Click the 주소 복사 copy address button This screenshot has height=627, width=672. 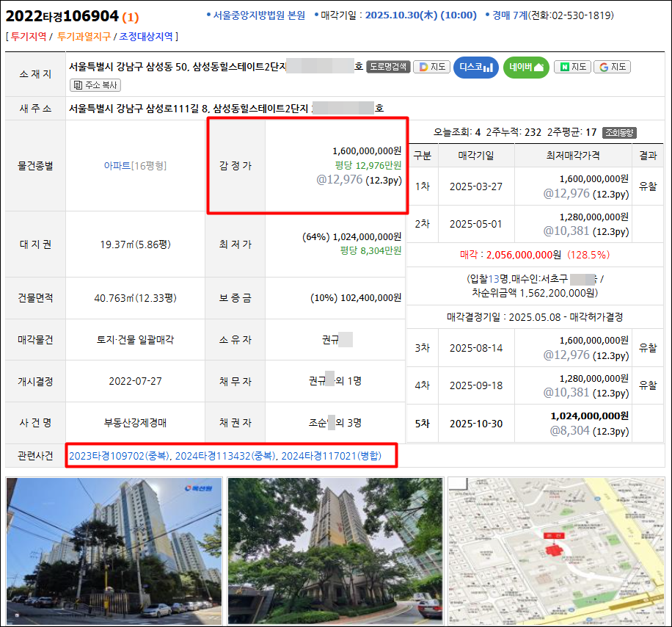[95, 85]
